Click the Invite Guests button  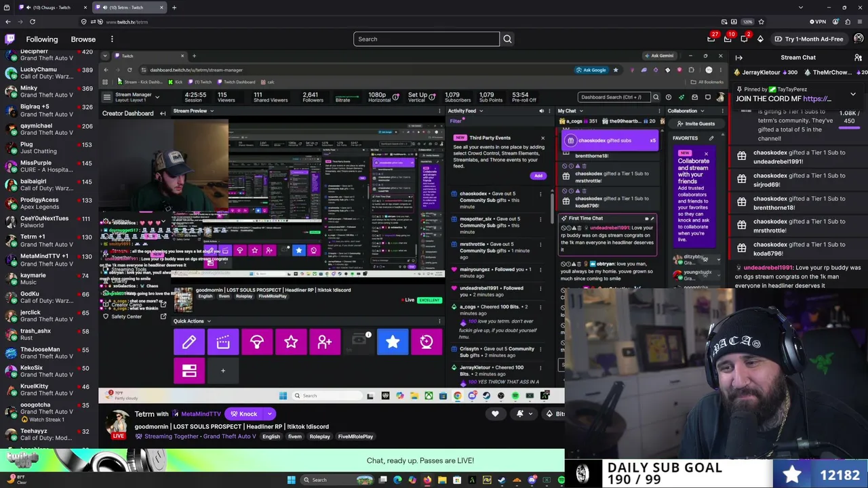(x=696, y=124)
